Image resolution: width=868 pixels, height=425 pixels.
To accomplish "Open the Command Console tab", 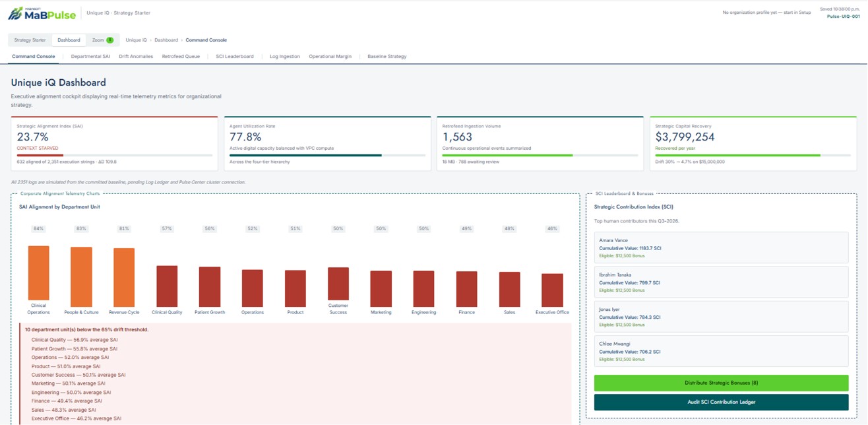I will [x=34, y=57].
